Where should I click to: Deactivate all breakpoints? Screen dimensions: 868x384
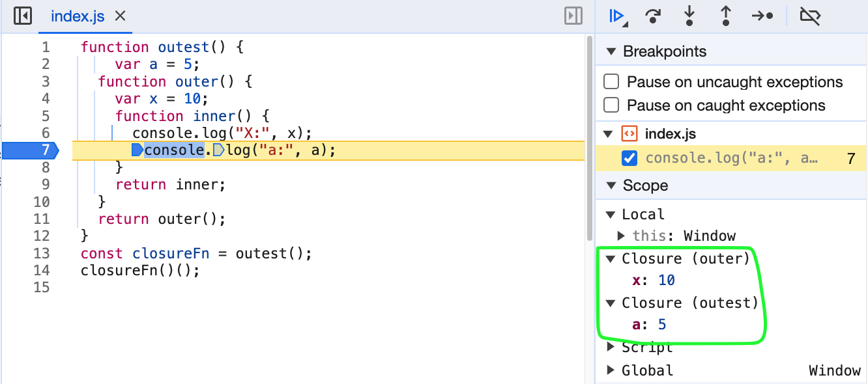pos(810,16)
